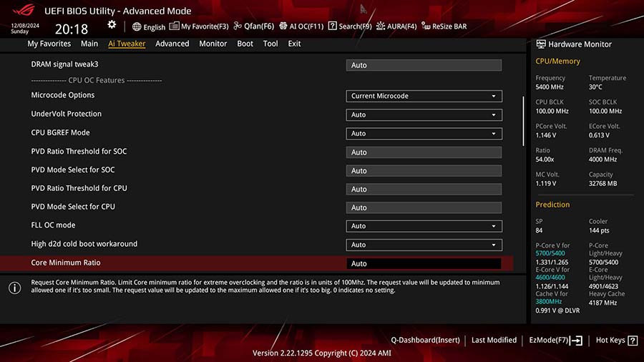Click the Qfan fan icon

click(238, 26)
